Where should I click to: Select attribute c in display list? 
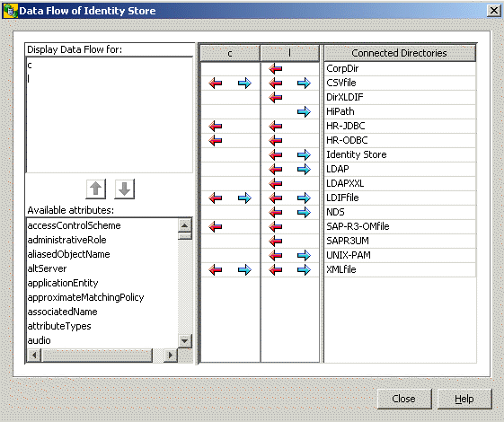tap(30, 66)
